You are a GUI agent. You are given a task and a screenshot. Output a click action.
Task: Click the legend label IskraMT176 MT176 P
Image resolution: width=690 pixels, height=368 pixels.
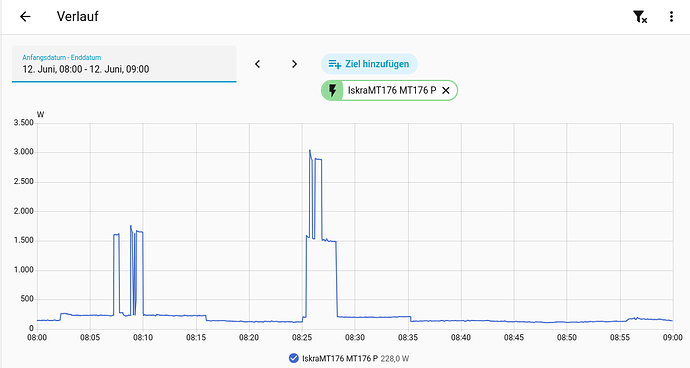(340, 358)
